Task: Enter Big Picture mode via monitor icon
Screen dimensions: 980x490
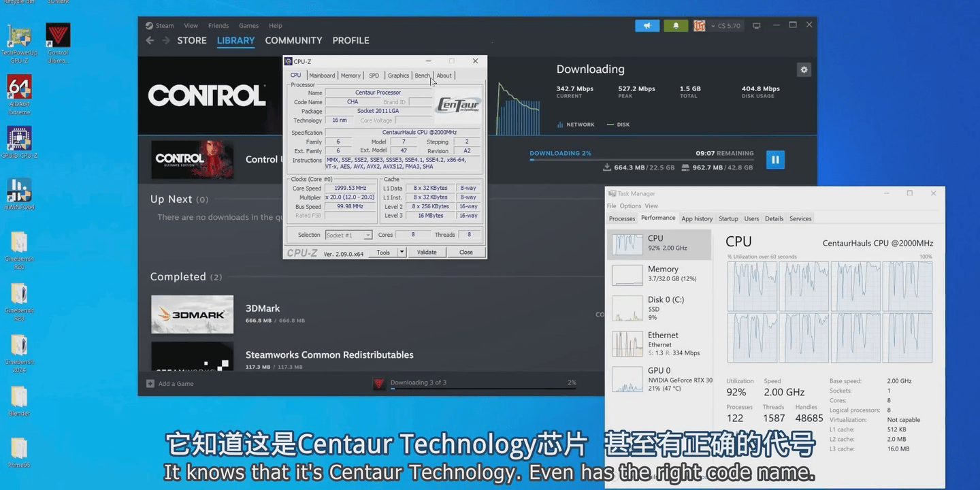Action: click(x=756, y=26)
